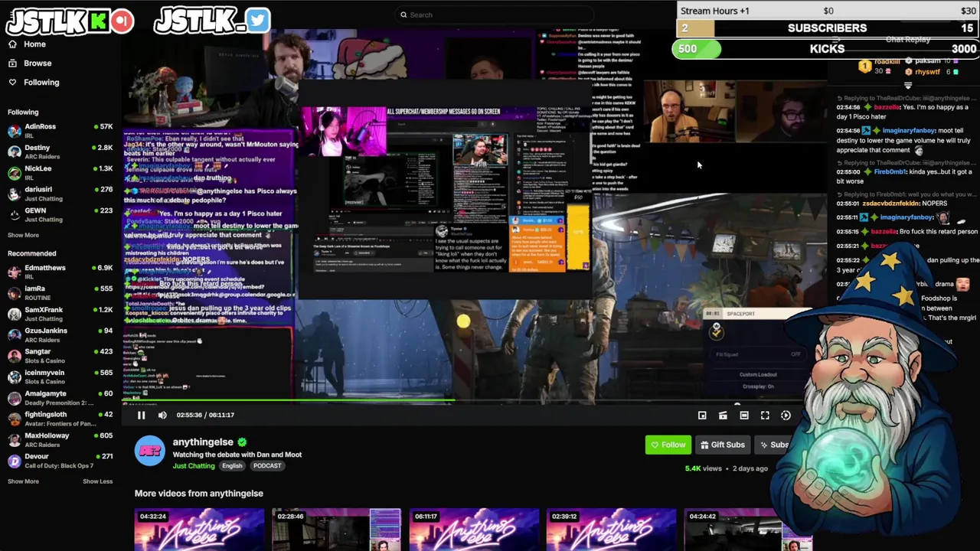This screenshot has height=551, width=980.
Task: Open Sangtar channel avatar
Action: (14, 356)
